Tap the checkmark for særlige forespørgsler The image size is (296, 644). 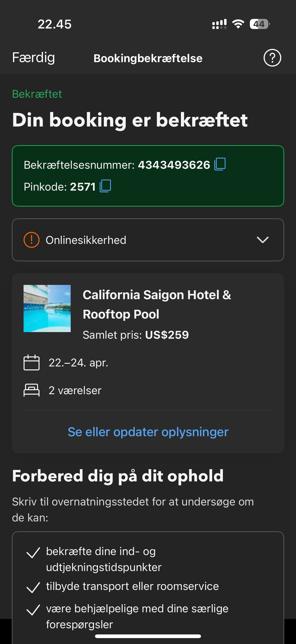click(x=33, y=610)
